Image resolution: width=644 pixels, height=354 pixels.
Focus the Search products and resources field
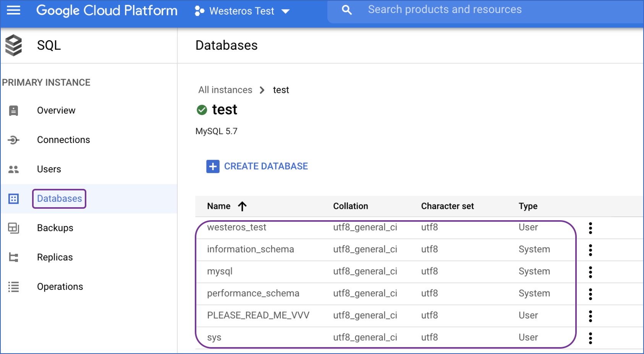point(485,11)
